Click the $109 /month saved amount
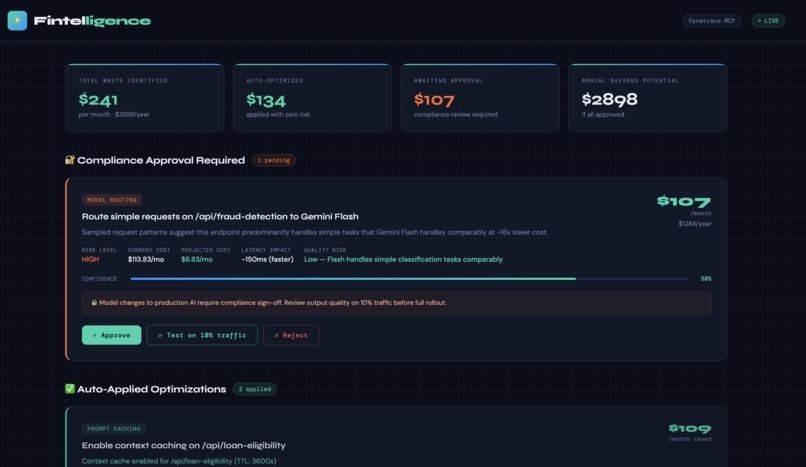The image size is (806, 467). tap(690, 428)
